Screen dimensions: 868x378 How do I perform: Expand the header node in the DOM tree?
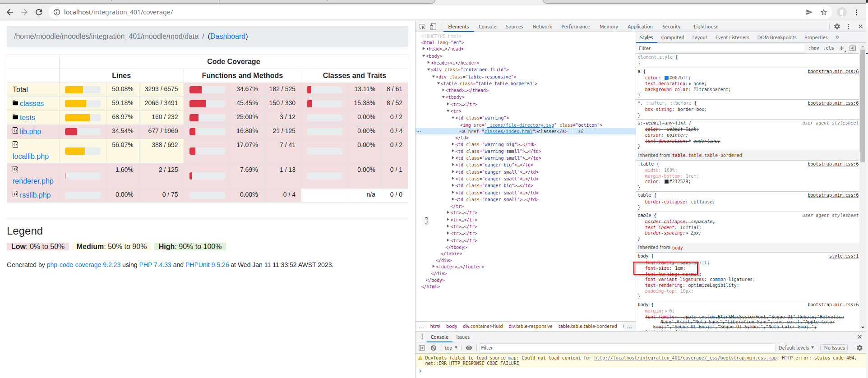429,63
